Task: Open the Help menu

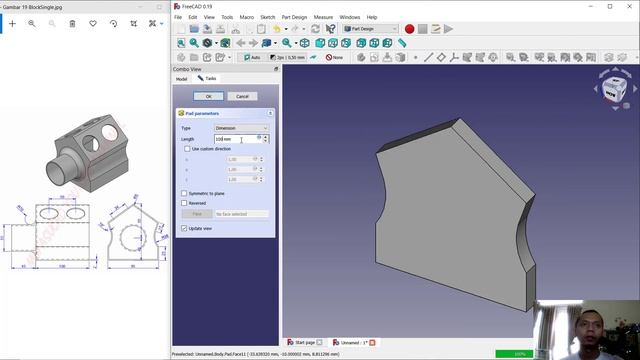Action: (x=372, y=17)
